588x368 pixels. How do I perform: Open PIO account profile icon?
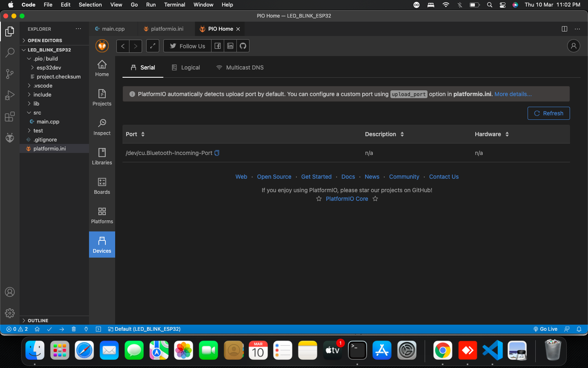pyautogui.click(x=574, y=46)
